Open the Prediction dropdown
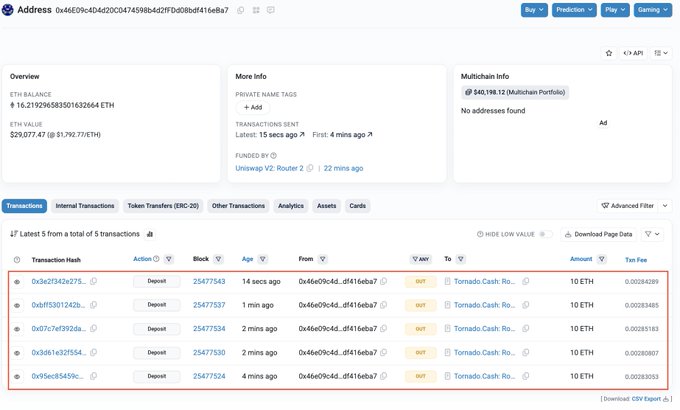 (574, 10)
